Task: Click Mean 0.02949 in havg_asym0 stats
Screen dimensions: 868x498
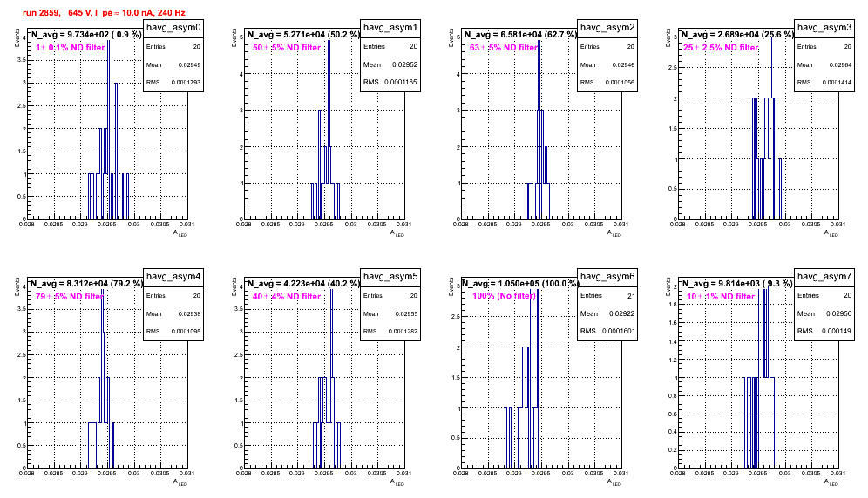Action: click(173, 64)
